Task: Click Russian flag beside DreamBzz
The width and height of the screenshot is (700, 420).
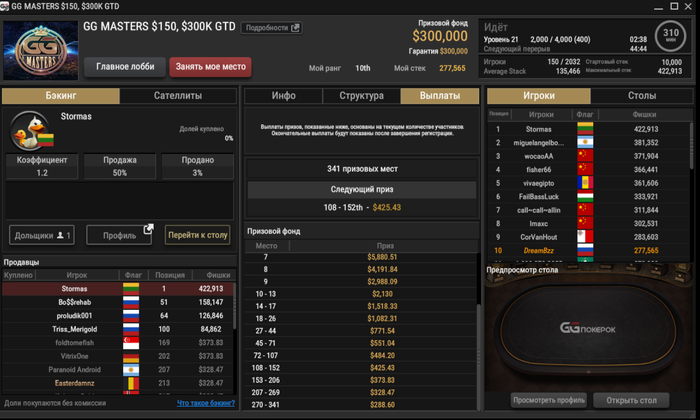Action: 585,250
